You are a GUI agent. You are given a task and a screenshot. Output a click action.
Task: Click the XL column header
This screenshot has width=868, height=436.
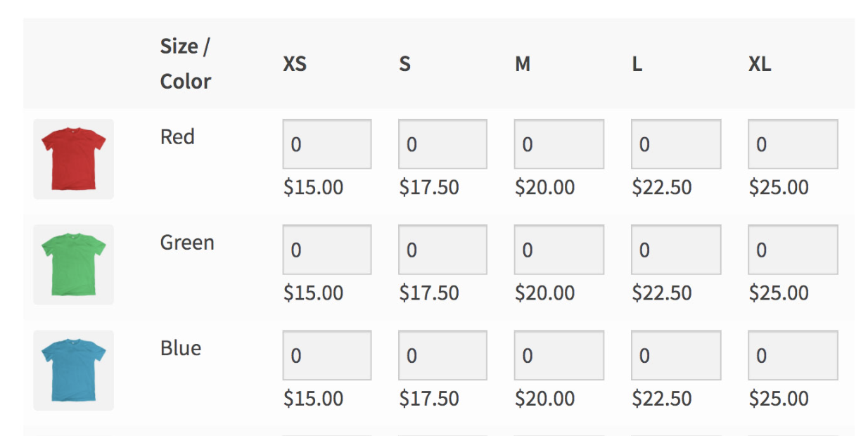coord(760,65)
